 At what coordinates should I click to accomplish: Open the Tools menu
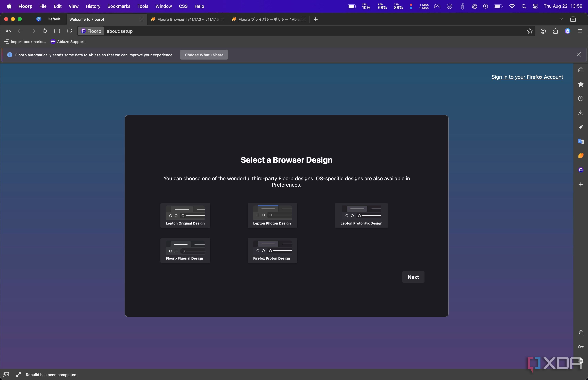(x=143, y=6)
